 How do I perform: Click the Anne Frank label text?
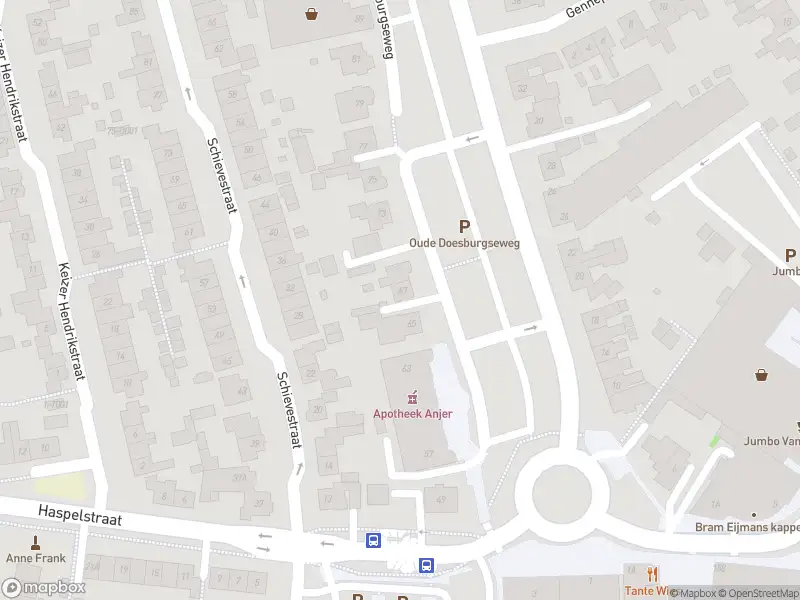coord(36,558)
